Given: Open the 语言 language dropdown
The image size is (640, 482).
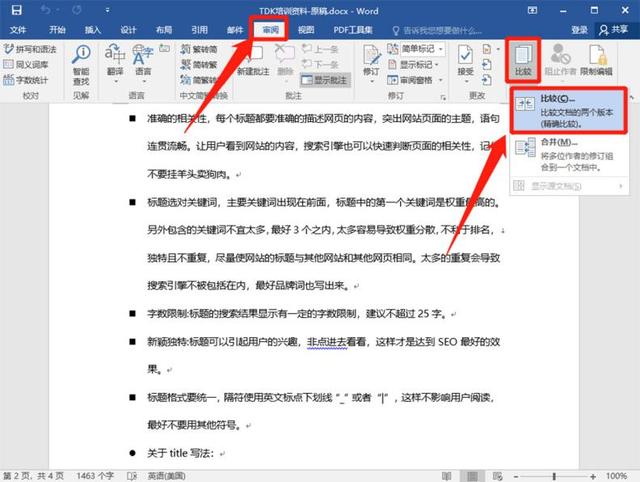Looking at the screenshot, I should pyautogui.click(x=143, y=64).
